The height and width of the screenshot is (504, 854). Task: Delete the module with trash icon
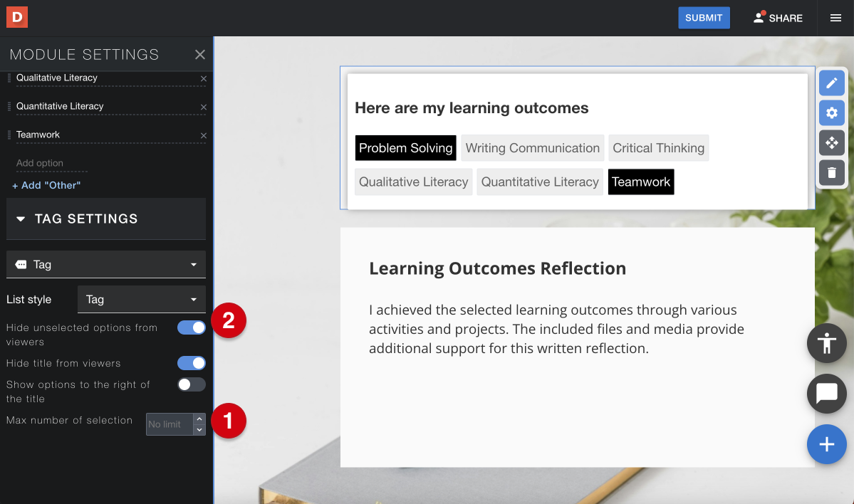click(x=832, y=172)
